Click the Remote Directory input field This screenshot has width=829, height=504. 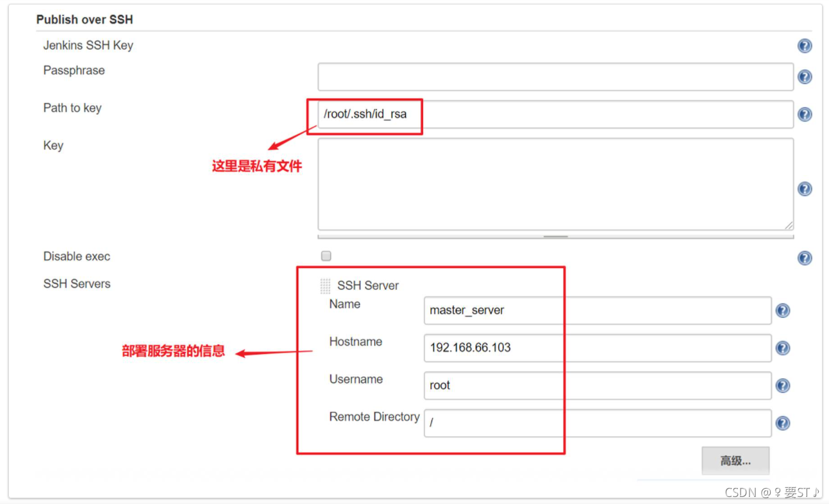pos(598,423)
